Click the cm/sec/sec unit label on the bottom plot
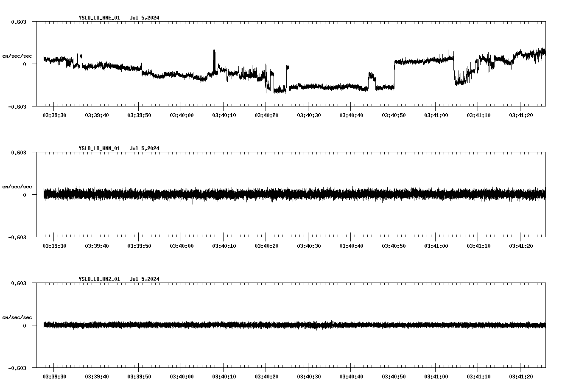Image resolution: width=576 pixels, height=392 pixels. [x=17, y=317]
